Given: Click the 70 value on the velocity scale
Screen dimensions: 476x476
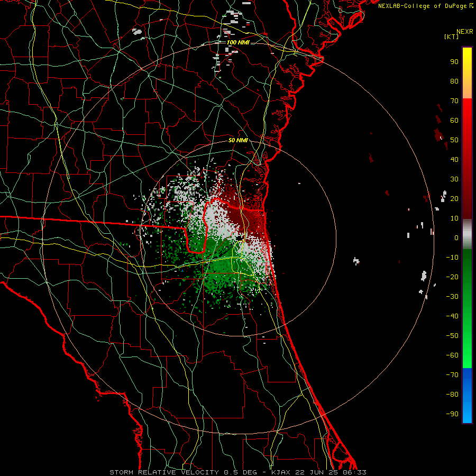Looking at the screenshot, I should tap(454, 101).
